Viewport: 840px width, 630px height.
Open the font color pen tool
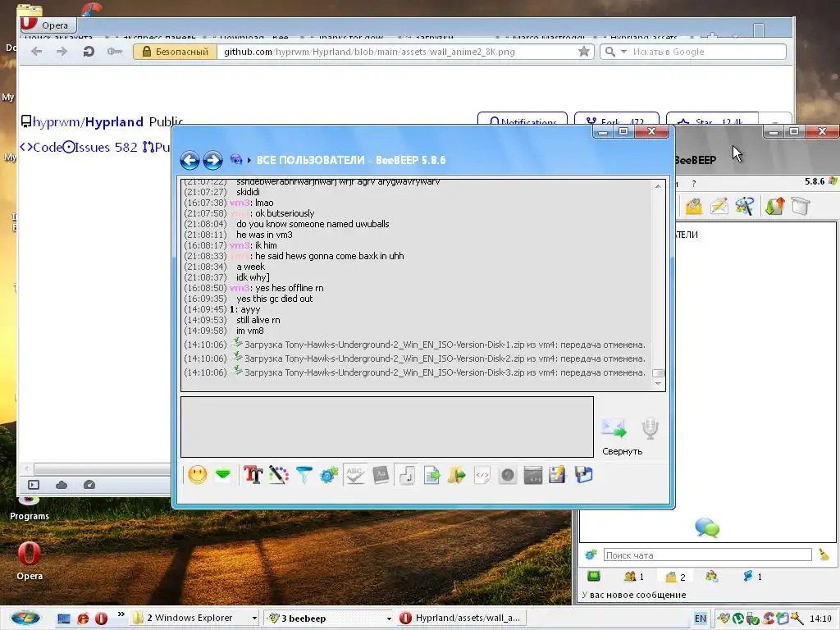click(x=279, y=475)
